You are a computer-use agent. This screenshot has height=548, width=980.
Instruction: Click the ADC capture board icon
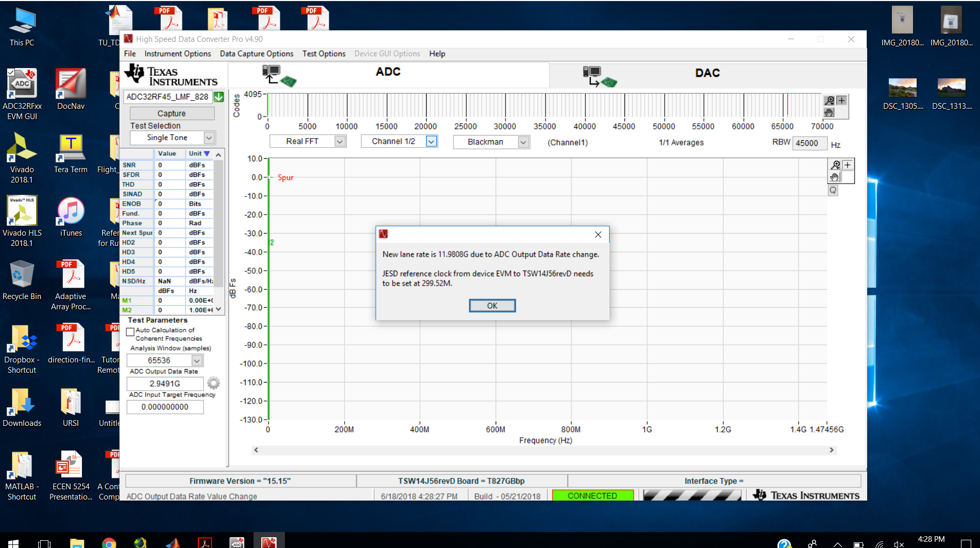tap(279, 75)
